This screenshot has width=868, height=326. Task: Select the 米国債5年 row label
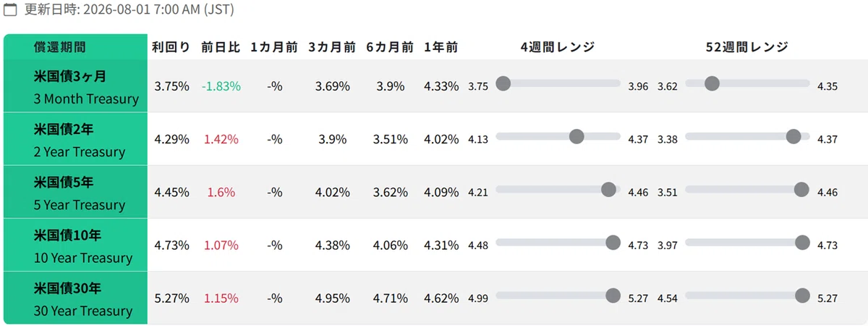[x=75, y=192]
